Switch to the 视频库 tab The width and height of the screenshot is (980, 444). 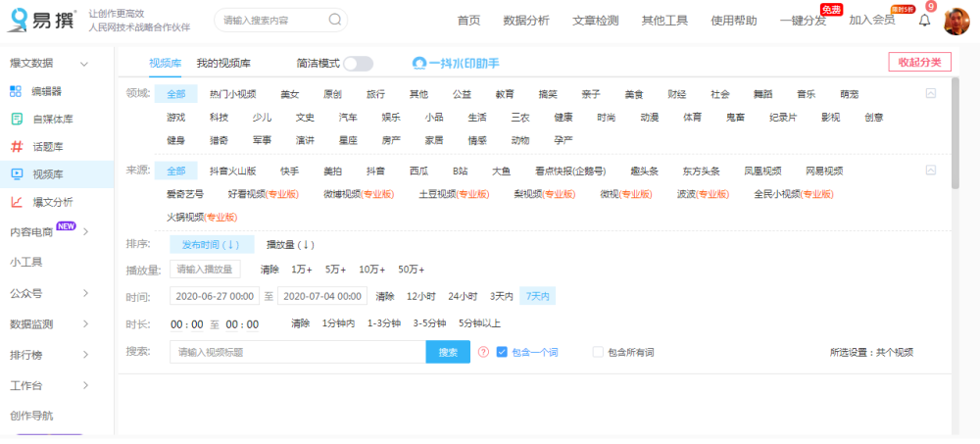tap(165, 63)
